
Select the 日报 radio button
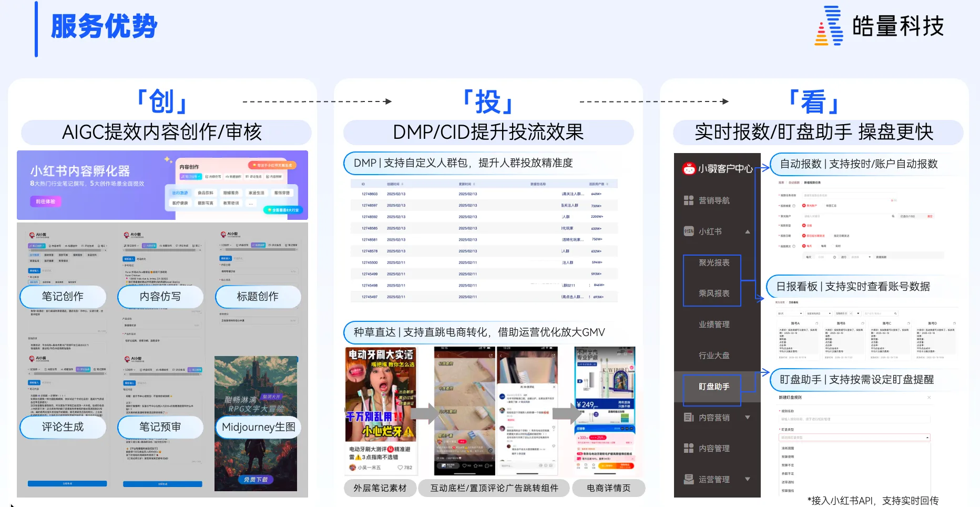coord(804,225)
